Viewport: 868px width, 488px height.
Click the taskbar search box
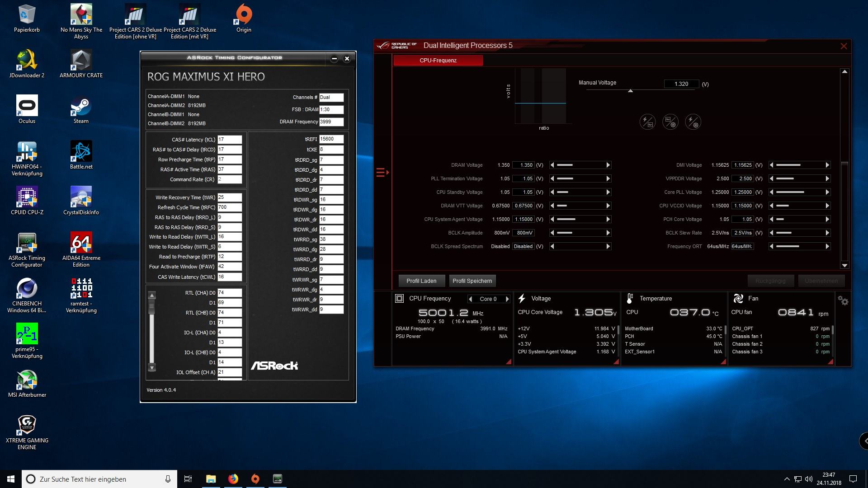(99, 479)
